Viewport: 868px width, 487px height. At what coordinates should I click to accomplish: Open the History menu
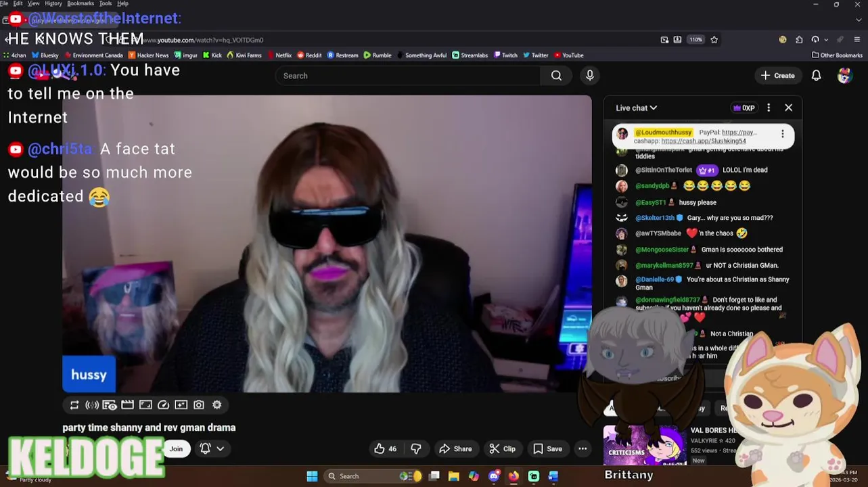click(x=53, y=3)
